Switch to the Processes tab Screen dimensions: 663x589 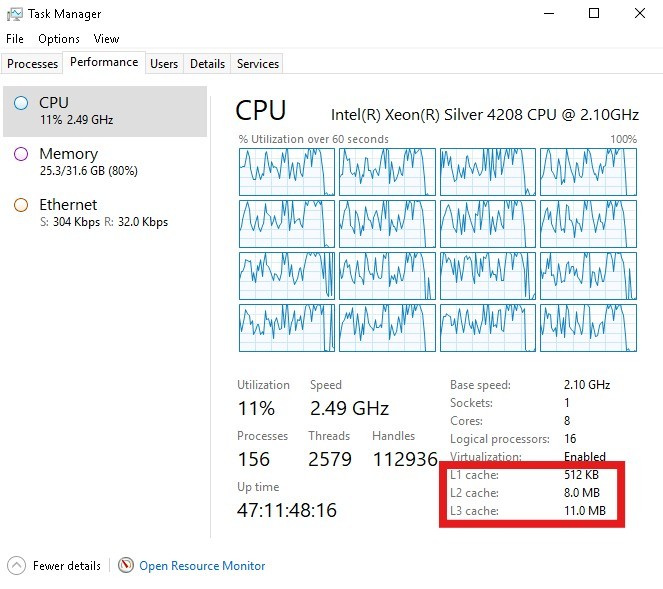[33, 64]
